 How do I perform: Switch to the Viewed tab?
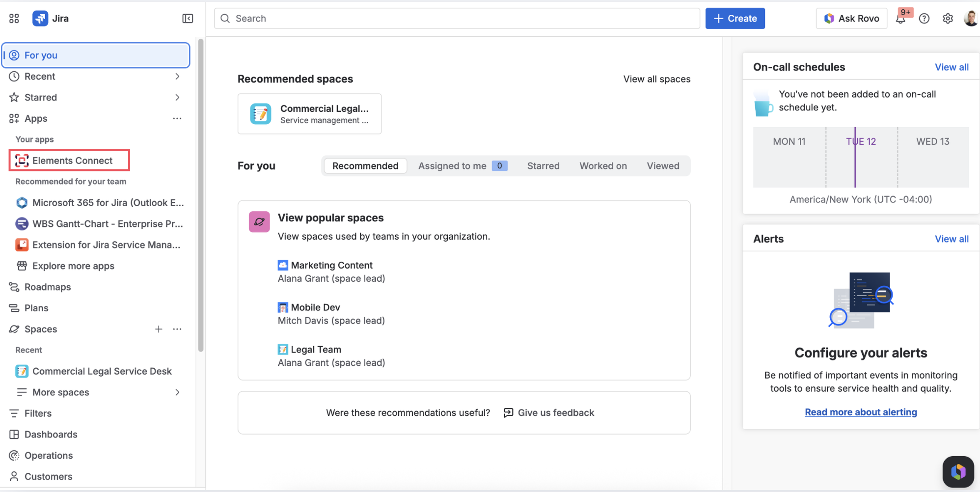tap(663, 166)
